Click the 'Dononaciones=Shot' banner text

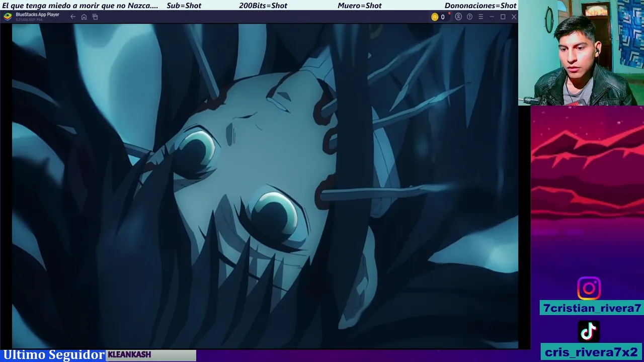click(480, 6)
